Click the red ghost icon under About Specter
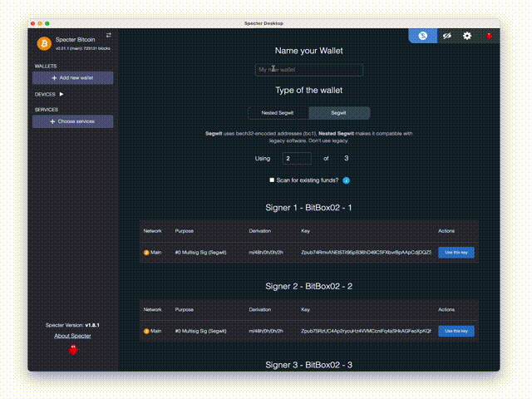Viewport: 532px width, 399px height. [x=73, y=350]
